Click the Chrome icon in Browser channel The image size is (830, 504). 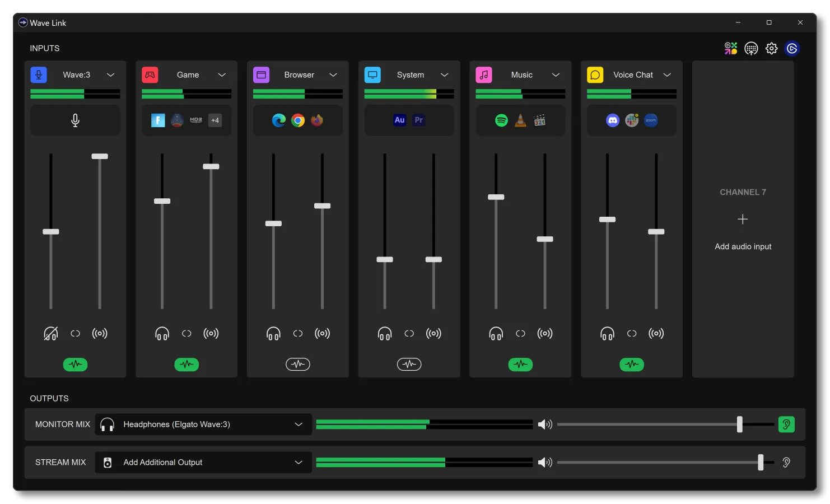point(298,120)
